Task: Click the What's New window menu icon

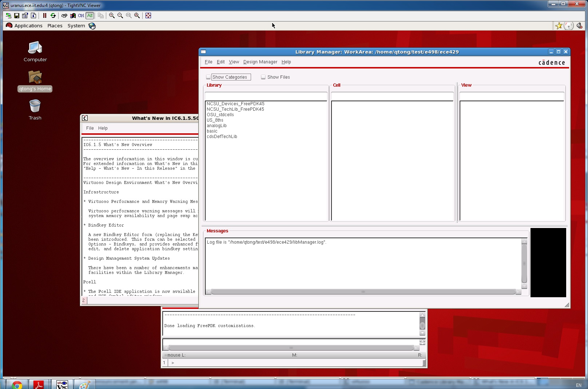Action: click(x=85, y=118)
